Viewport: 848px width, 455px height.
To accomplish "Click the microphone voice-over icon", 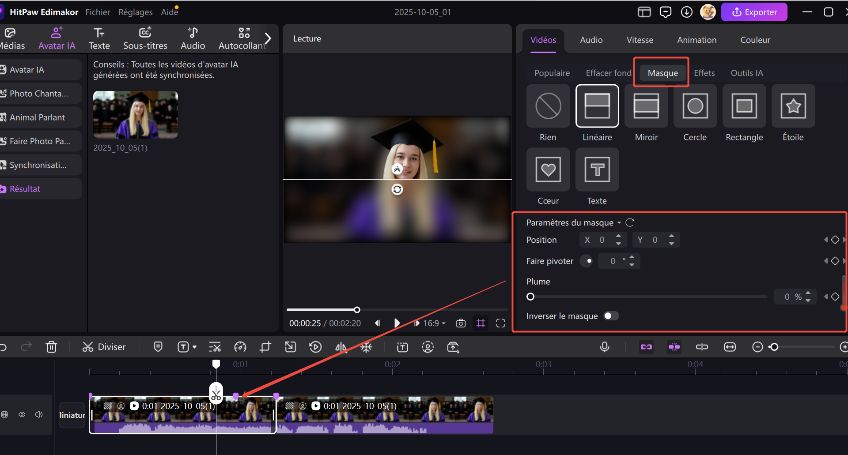I will click(605, 347).
